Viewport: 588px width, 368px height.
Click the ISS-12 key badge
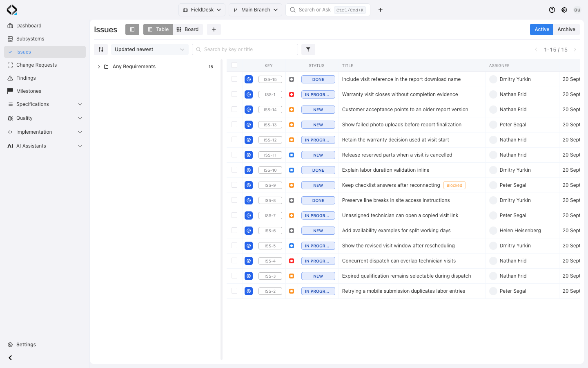[x=270, y=140]
